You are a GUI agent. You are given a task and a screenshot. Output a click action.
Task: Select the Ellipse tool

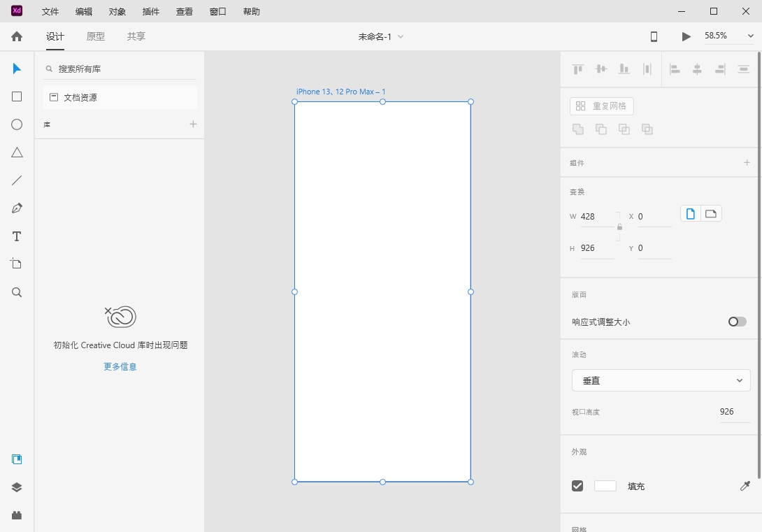pyautogui.click(x=17, y=124)
